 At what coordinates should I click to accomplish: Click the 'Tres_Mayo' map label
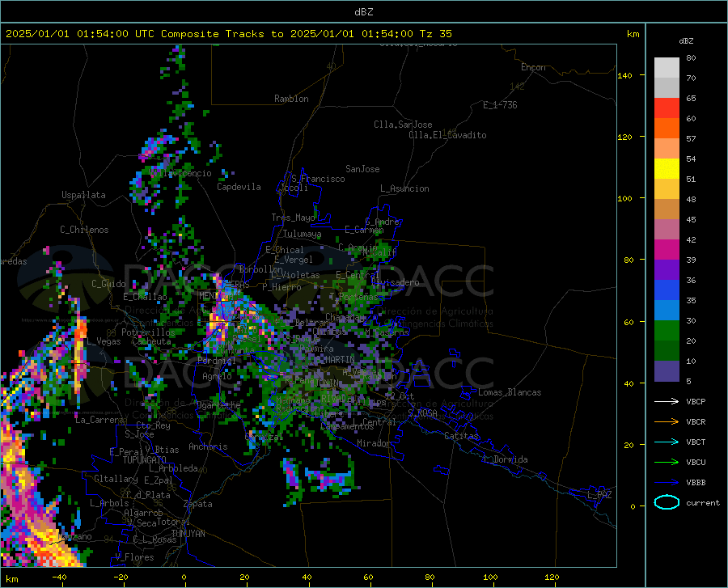pos(293,218)
